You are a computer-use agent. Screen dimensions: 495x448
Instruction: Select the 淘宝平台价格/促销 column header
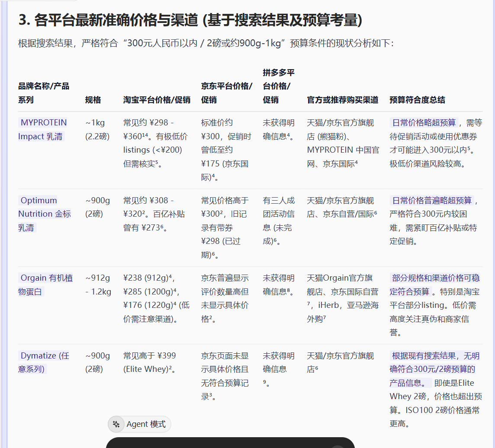pos(157,100)
